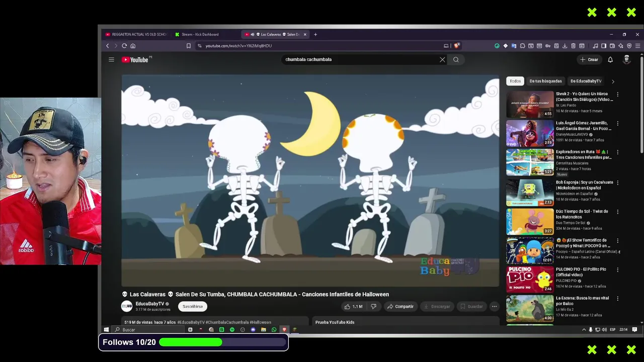Open Prueba YouTube Kids link
The height and width of the screenshot is (362, 644).
(x=335, y=322)
